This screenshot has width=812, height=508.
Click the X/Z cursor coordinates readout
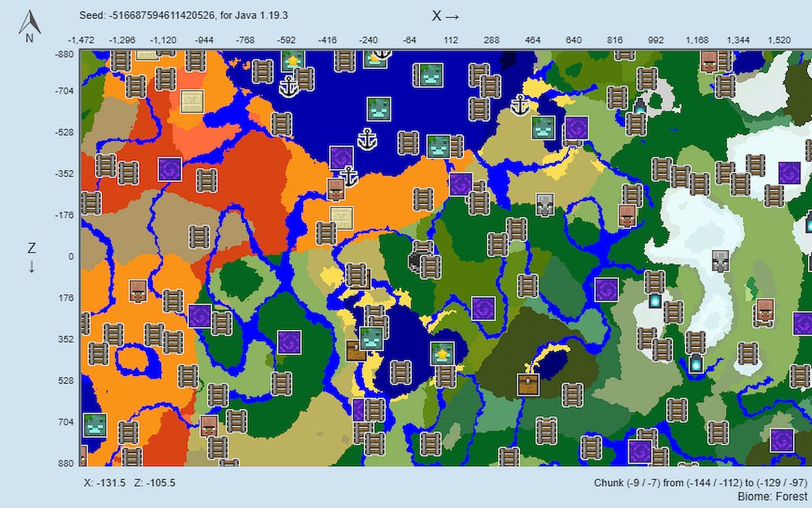[x=129, y=483]
